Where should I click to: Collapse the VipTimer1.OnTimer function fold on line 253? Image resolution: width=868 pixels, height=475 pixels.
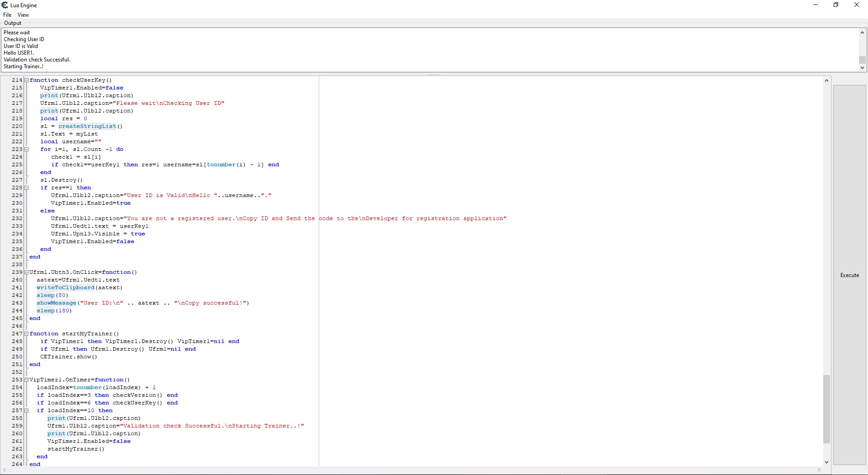coord(27,380)
